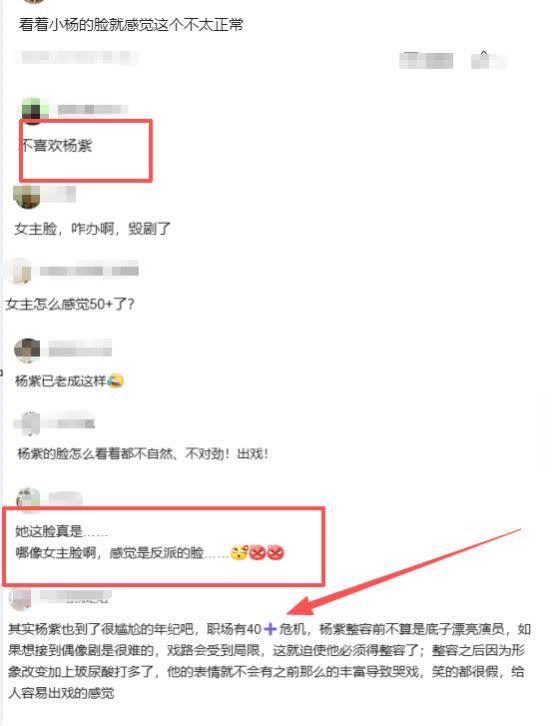
Task: Click the comment '看着小杨的脸就感觉这个不太正常'
Action: pyautogui.click(x=131, y=24)
